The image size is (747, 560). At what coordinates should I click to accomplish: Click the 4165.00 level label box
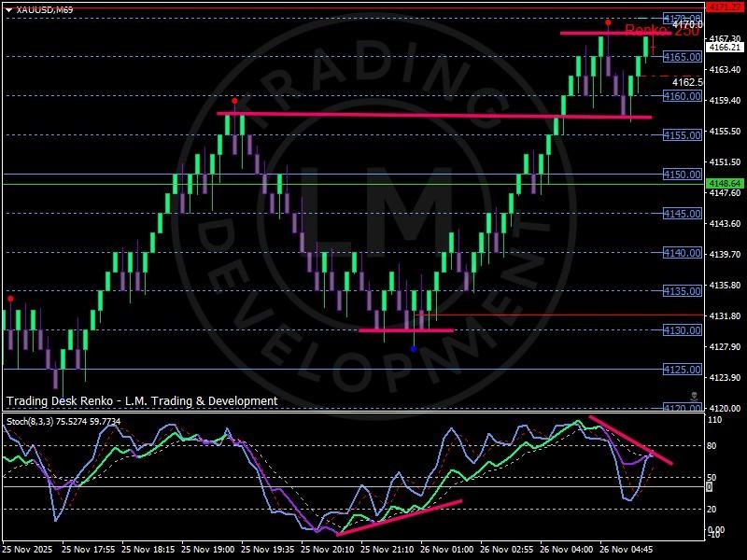(x=682, y=57)
